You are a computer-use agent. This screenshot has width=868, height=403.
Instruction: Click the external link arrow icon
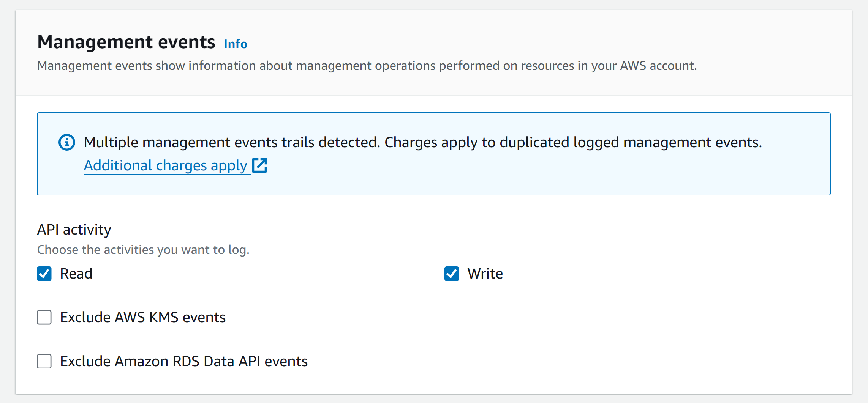(x=260, y=165)
